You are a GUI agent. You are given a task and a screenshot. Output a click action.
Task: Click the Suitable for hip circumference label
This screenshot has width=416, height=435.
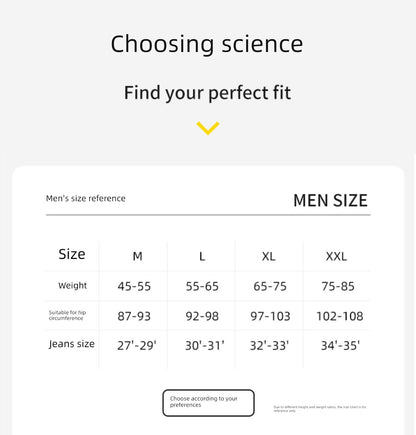[67, 315]
